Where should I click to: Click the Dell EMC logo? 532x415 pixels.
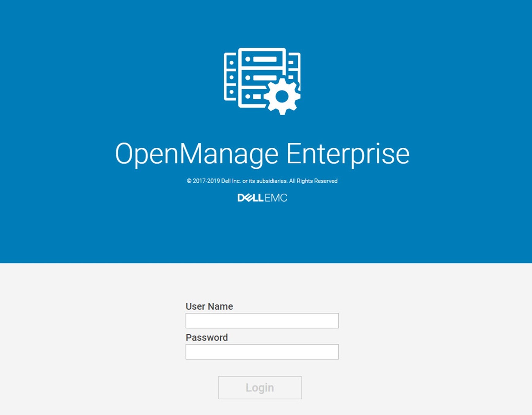click(262, 198)
